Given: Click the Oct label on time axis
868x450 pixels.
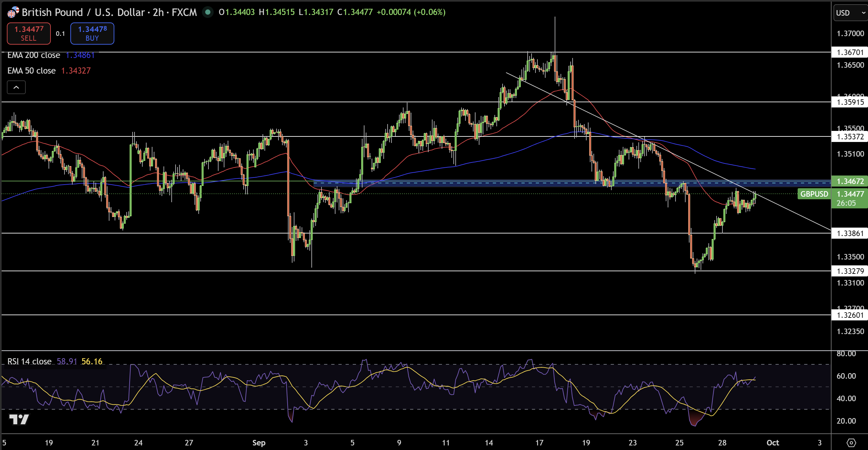Looking at the screenshot, I should [x=773, y=443].
